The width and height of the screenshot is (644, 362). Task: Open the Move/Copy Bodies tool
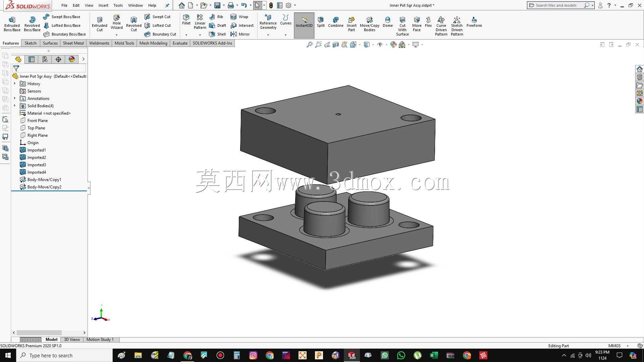[370, 24]
